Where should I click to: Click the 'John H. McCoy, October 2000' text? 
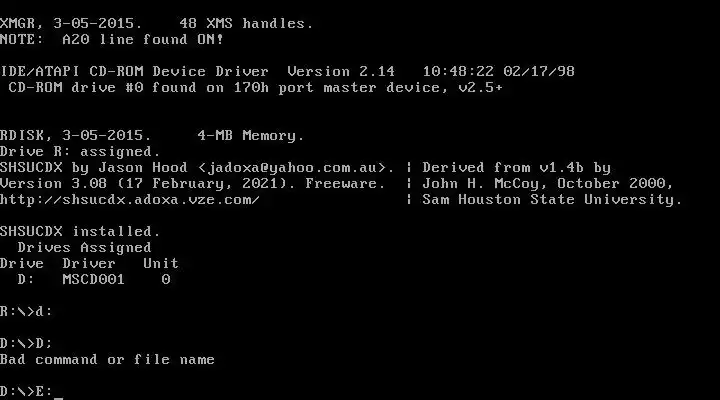click(x=544, y=184)
